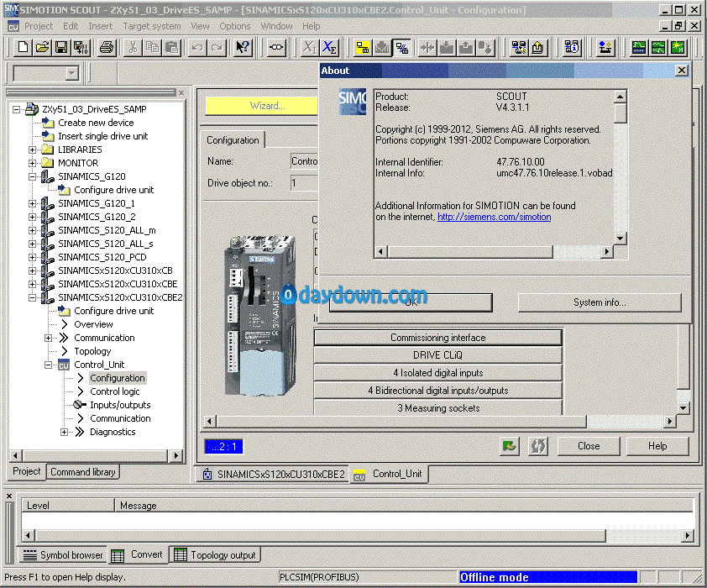
Task: Click the grey refresh arrows icon beside Close
Action: click(x=538, y=446)
